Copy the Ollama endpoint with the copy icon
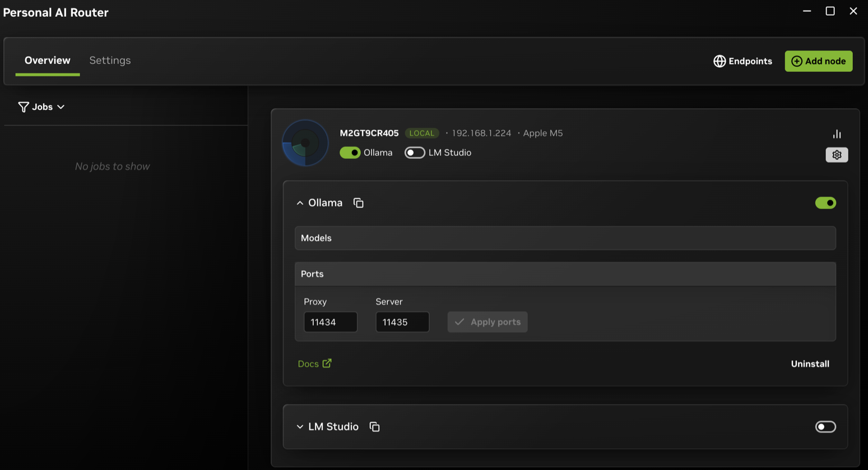Image resolution: width=868 pixels, height=470 pixels. coord(359,203)
